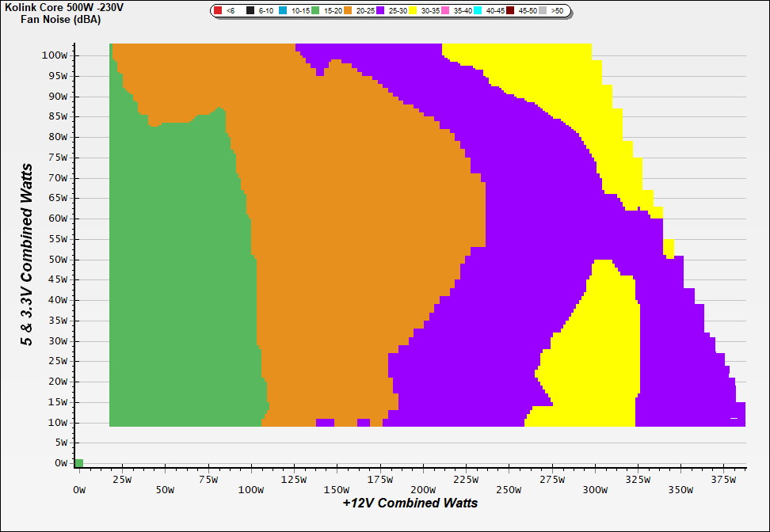The width and height of the screenshot is (770, 532).
Task: Click the purple 25-30 legend swatch
Action: [x=380, y=11]
